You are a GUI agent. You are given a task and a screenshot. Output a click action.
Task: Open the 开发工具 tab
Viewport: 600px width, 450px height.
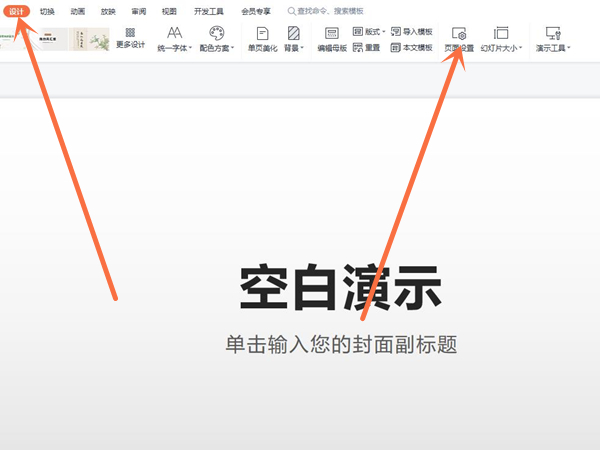pyautogui.click(x=207, y=11)
